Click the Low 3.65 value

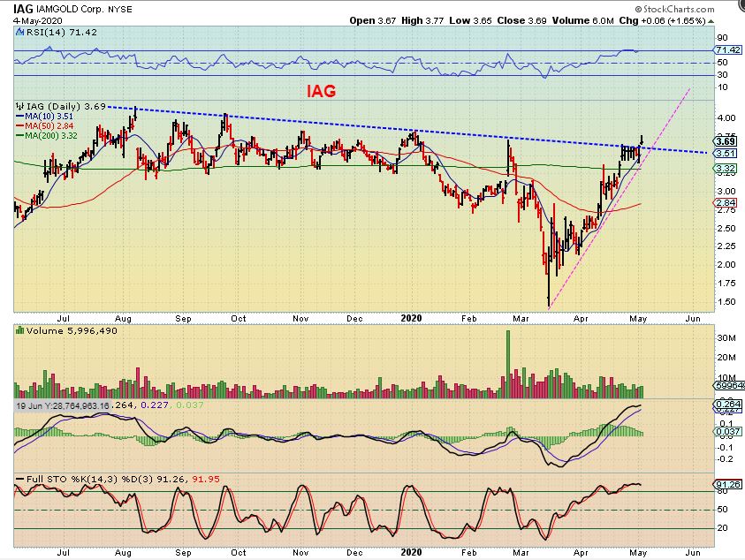click(x=470, y=21)
